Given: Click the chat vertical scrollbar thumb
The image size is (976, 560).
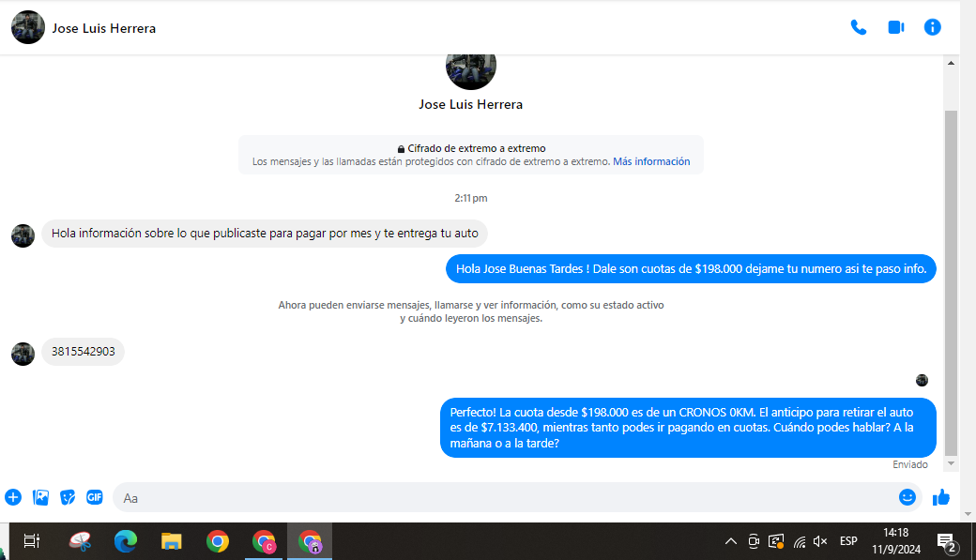Looking at the screenshot, I should [951, 283].
